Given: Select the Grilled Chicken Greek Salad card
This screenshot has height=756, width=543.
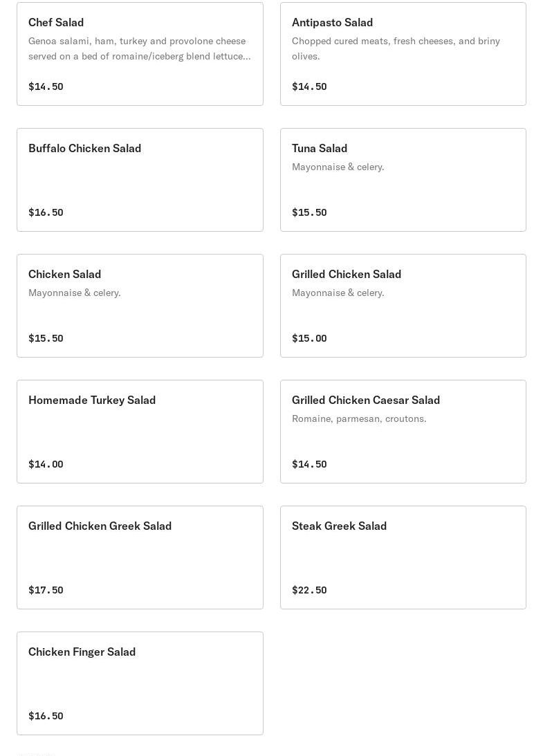Looking at the screenshot, I should tap(140, 557).
